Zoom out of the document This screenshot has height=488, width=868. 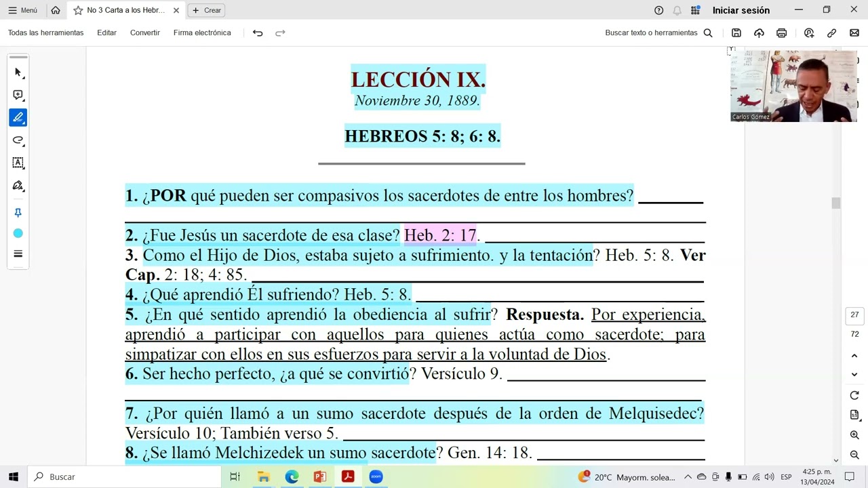tap(854, 455)
